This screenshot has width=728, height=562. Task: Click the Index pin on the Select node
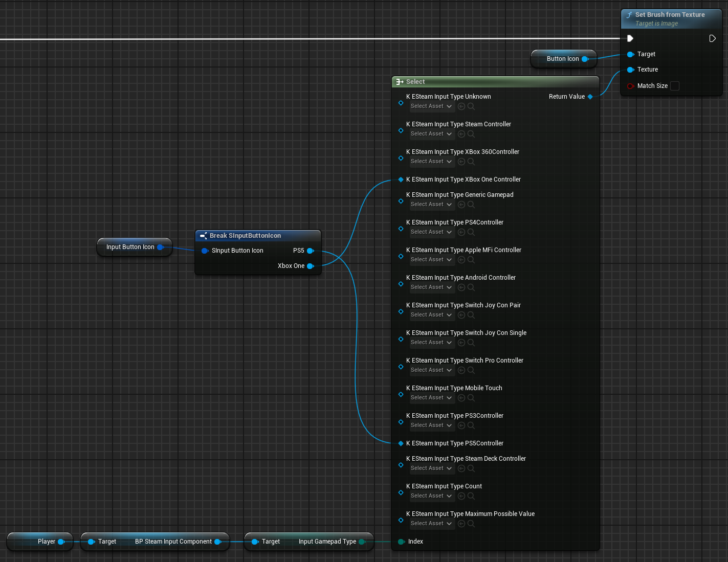(401, 541)
